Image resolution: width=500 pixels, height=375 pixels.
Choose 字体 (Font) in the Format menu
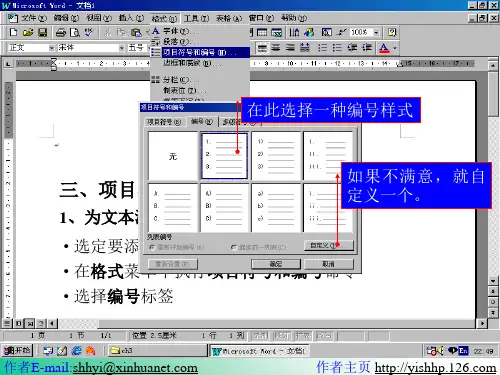pos(200,31)
